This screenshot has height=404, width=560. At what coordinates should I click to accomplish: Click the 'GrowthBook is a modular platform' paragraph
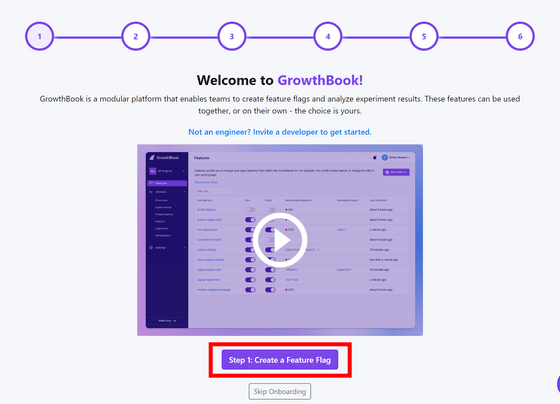pos(280,105)
